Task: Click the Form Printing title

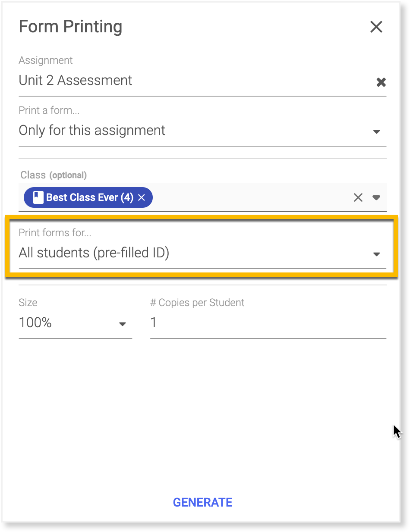Action: [x=70, y=27]
